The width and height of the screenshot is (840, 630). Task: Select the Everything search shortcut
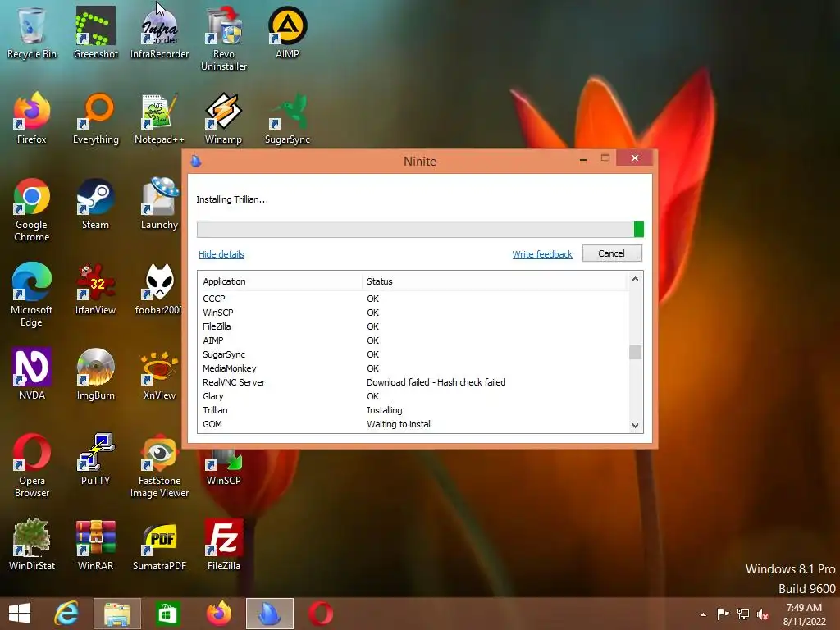[x=95, y=118]
